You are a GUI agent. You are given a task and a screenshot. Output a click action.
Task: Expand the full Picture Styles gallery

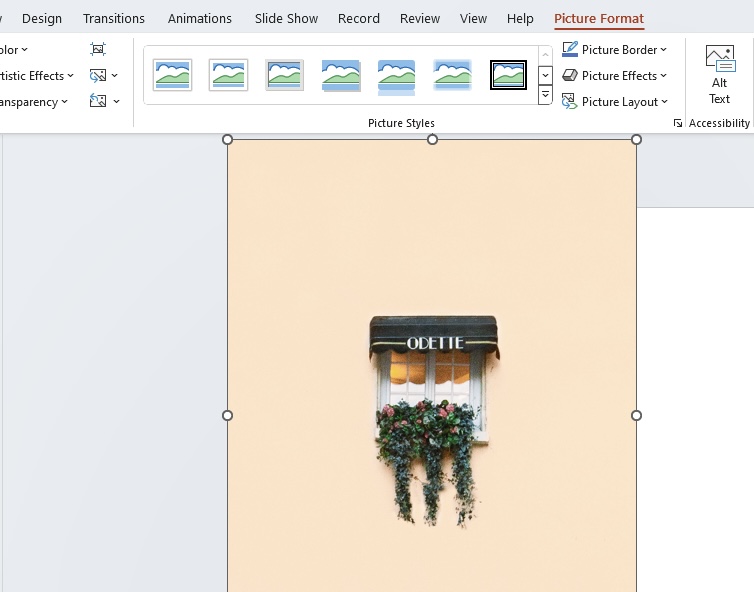(x=545, y=95)
